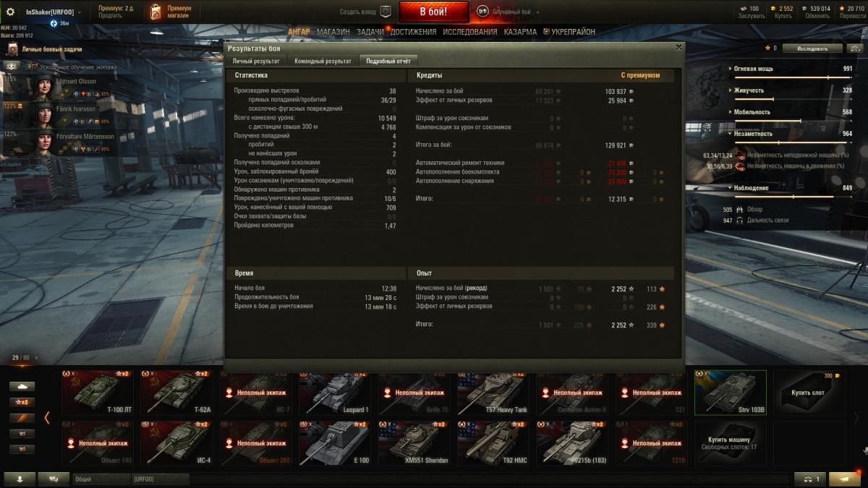Open the УКРЕПРАЙОН menu tab

[x=569, y=32]
